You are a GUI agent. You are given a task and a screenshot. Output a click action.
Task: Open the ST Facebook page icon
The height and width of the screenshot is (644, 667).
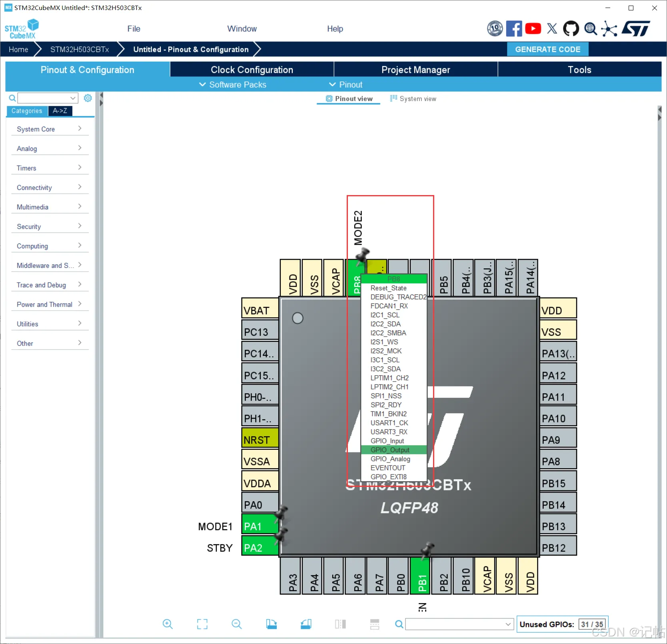[514, 28]
